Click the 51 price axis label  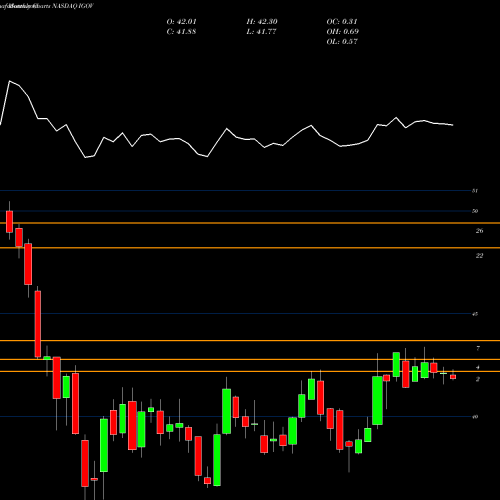(475, 191)
